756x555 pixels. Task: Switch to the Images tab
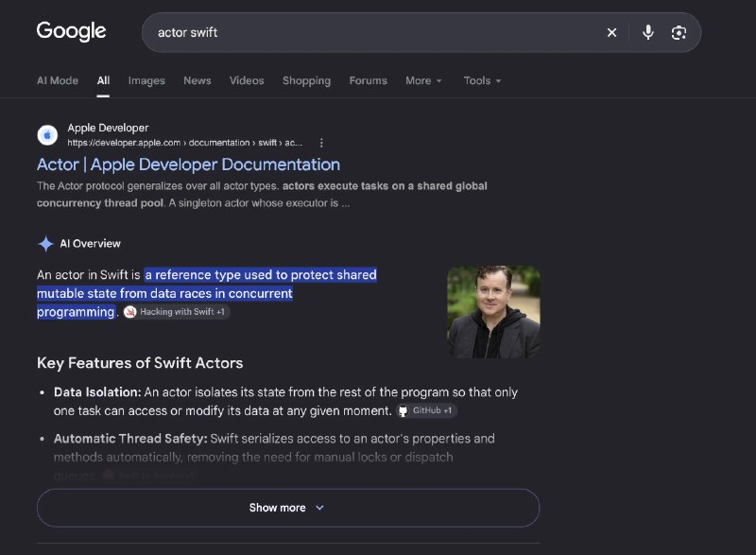point(146,80)
